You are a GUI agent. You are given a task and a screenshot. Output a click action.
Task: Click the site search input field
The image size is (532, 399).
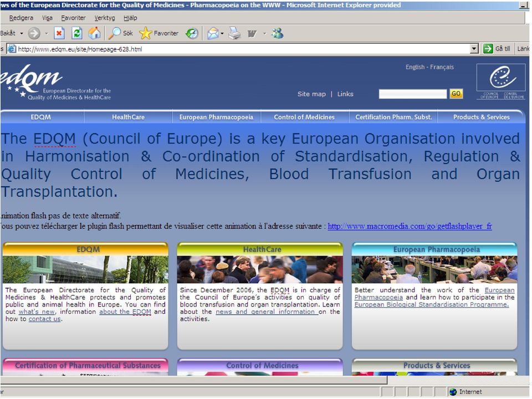tap(412, 94)
